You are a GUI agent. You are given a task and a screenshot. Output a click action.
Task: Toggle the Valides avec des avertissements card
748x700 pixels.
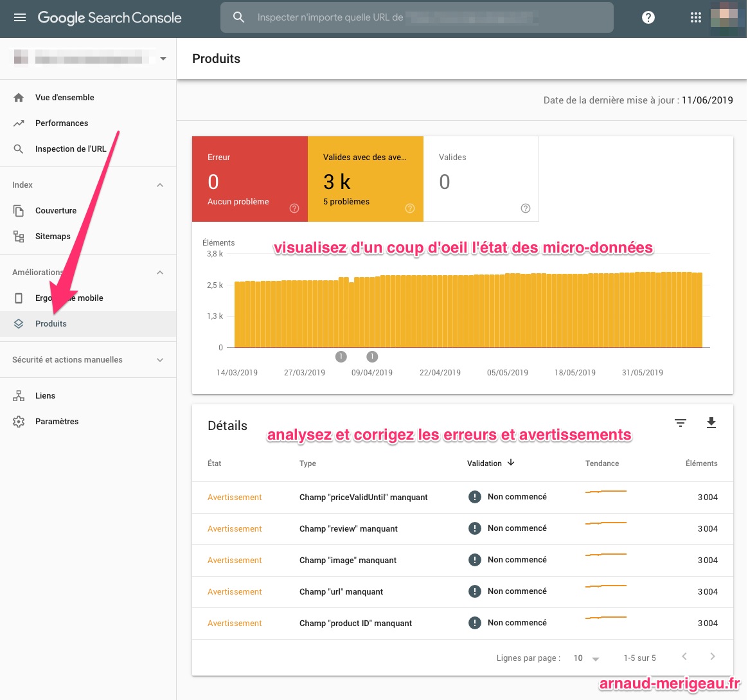tap(365, 179)
